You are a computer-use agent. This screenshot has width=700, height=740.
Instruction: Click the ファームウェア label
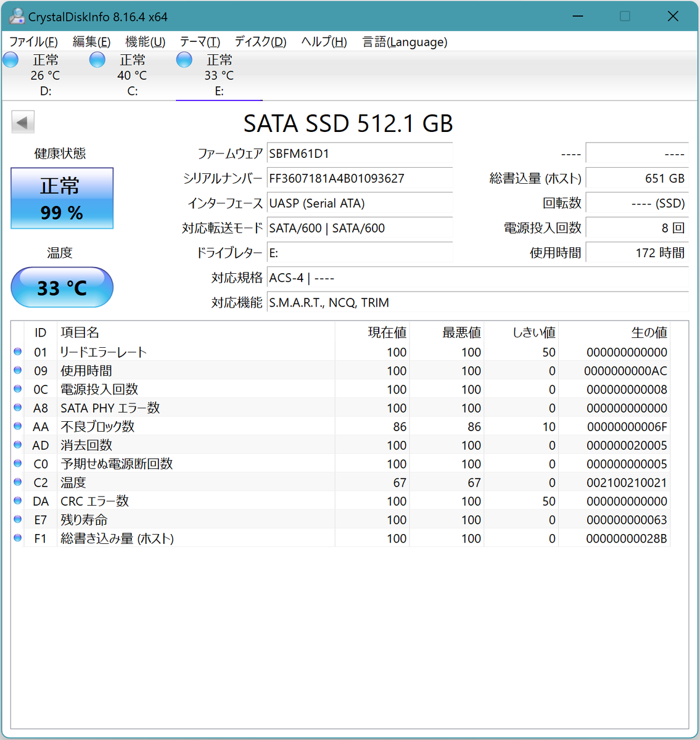click(x=230, y=154)
